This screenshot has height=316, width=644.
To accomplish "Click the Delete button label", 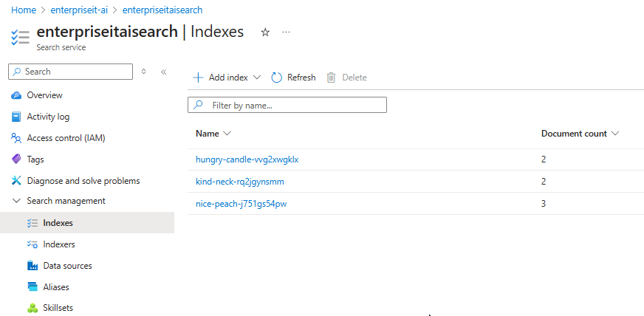I will (354, 78).
